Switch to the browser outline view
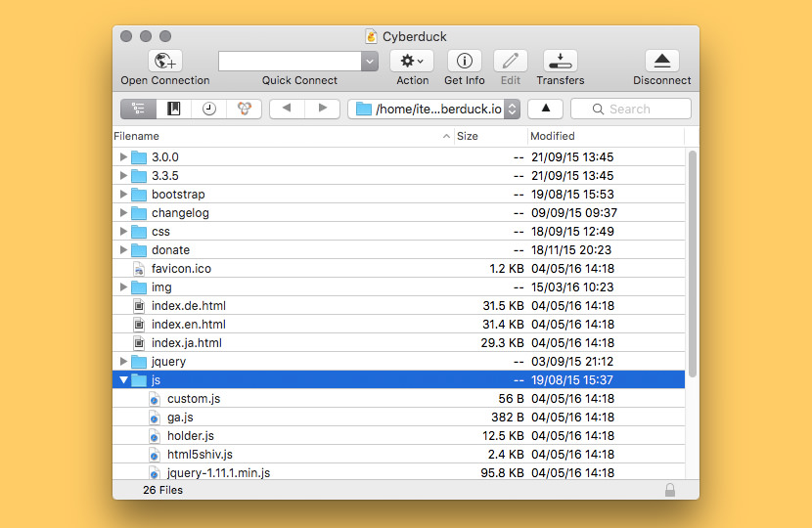The height and width of the screenshot is (528, 812). tap(138, 109)
